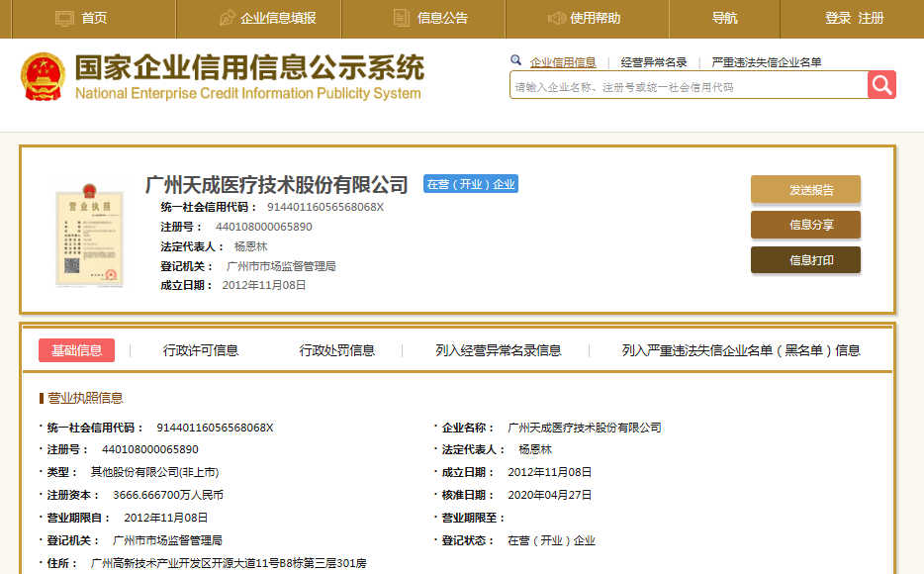The image size is (924, 574).
Task: Click the 信息分享 button
Action: [805, 225]
